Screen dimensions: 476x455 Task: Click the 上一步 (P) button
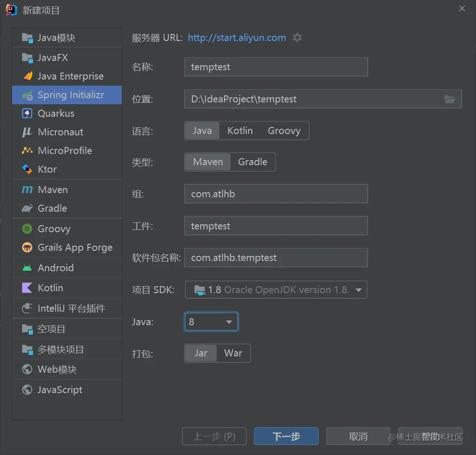[214, 436]
